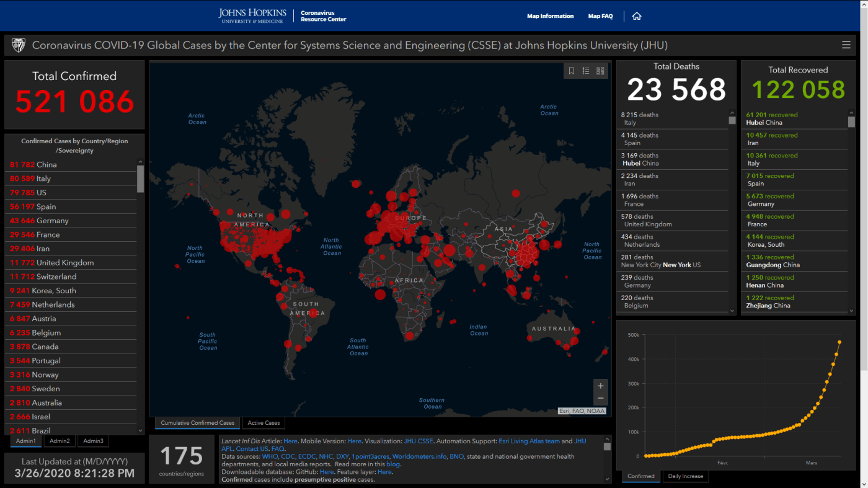
Task: Open the bookmarks icon on the map
Action: point(572,71)
